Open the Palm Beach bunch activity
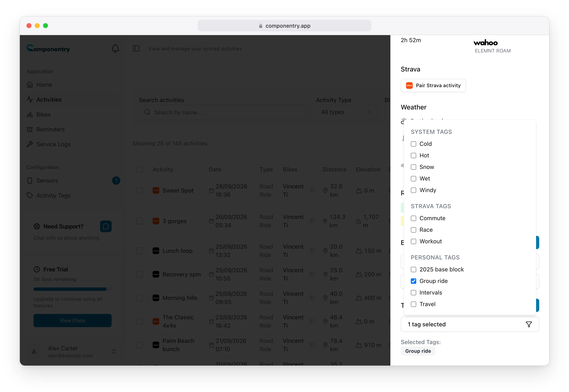569x392 pixels. point(178,345)
